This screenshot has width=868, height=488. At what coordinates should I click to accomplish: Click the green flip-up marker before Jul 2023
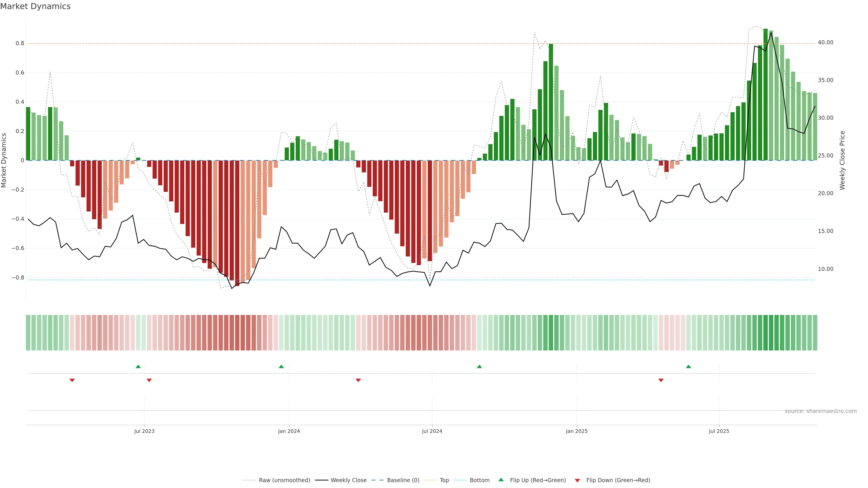(138, 366)
